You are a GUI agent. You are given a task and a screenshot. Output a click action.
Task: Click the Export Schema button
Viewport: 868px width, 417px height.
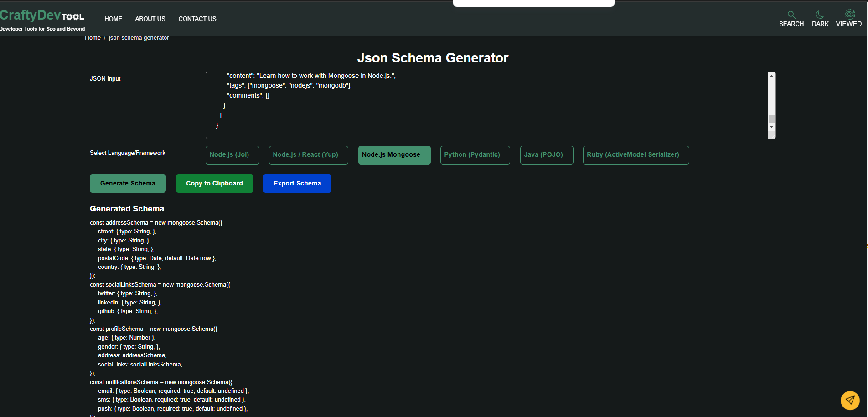pos(297,183)
